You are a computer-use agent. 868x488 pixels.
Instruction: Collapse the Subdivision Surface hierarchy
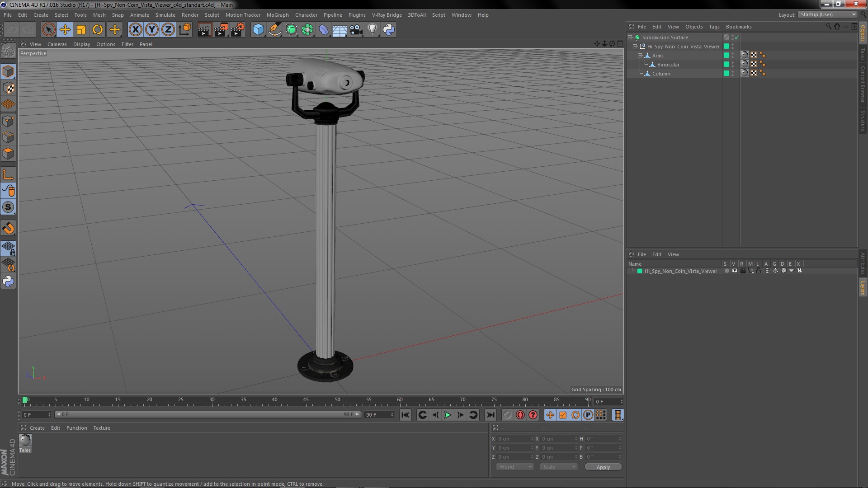point(630,37)
